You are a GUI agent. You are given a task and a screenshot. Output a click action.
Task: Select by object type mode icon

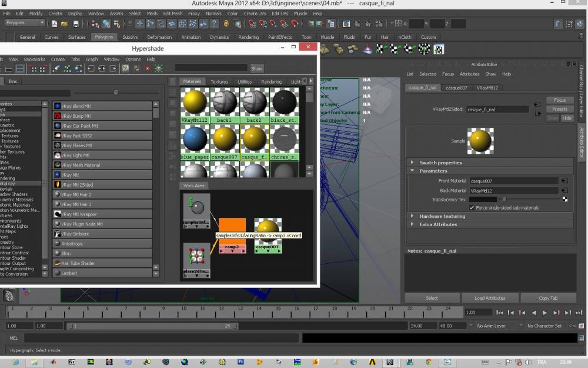click(106, 24)
